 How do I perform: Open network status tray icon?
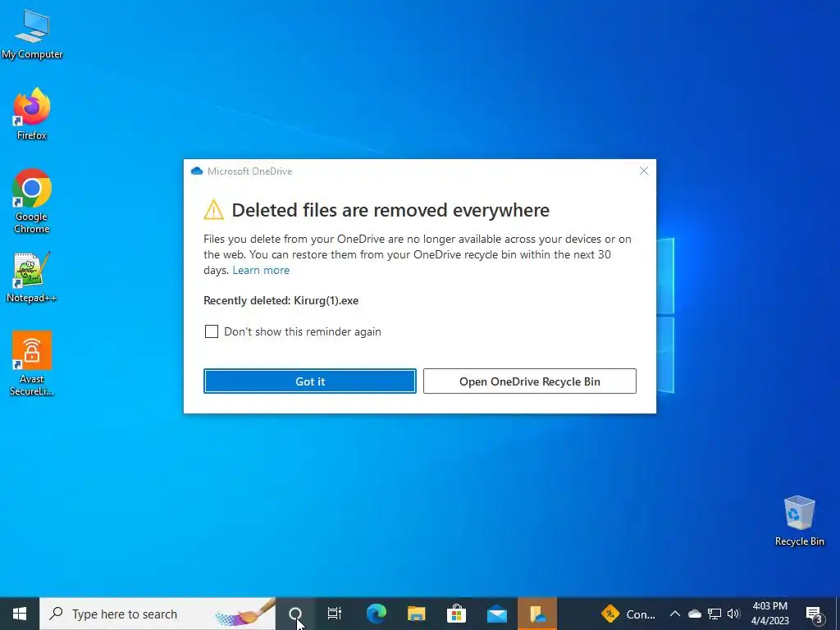[714, 614]
